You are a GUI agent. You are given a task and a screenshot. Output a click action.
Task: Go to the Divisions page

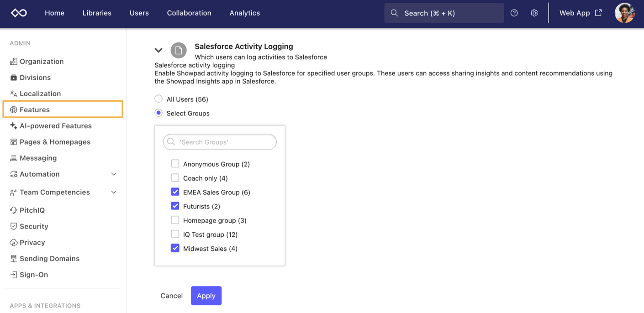35,78
